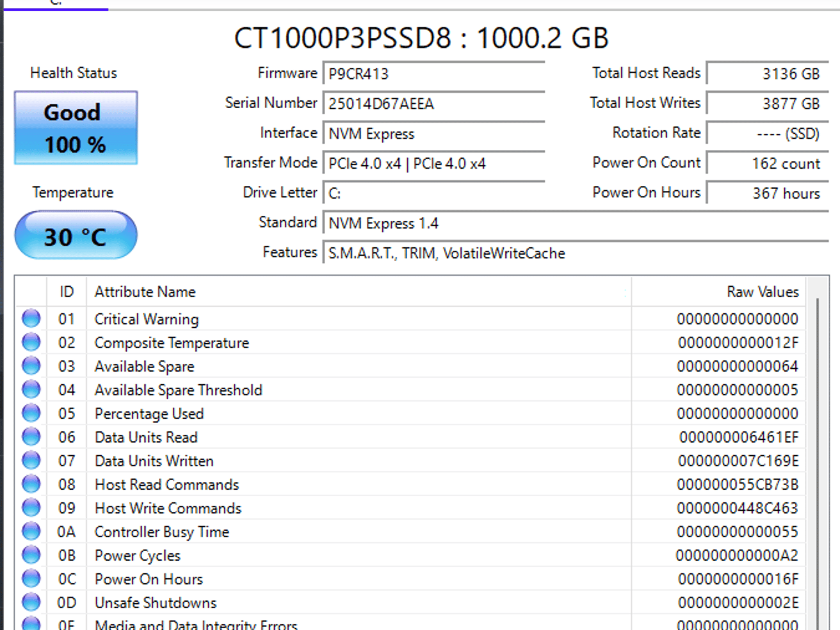Click status orb for Host Write Commands row

[x=31, y=508]
